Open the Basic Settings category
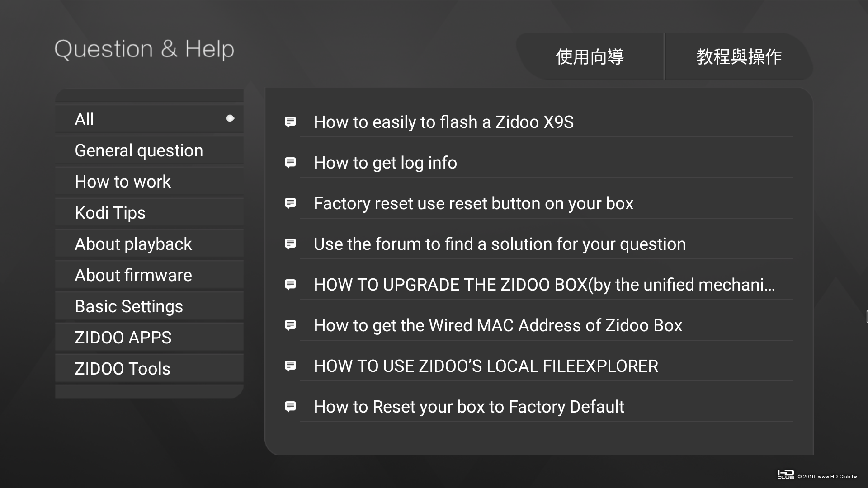 (x=129, y=306)
